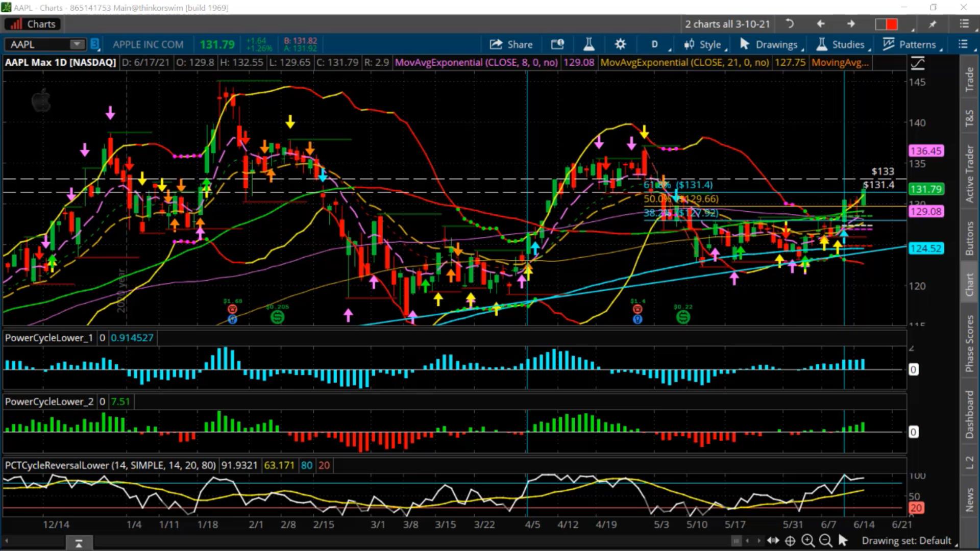Viewport: 980px width, 551px height.
Task: Click the left red earnings phone icon
Action: coord(232,309)
